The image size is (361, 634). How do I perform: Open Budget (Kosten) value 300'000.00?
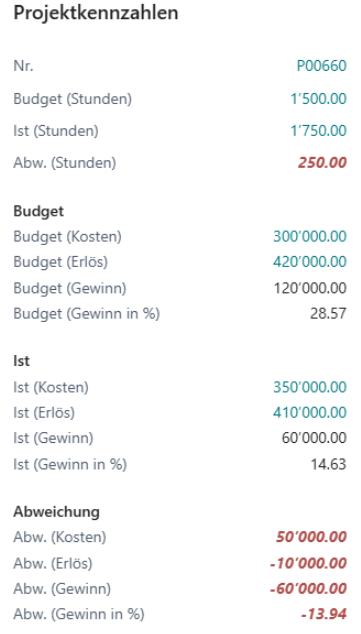pos(310,236)
